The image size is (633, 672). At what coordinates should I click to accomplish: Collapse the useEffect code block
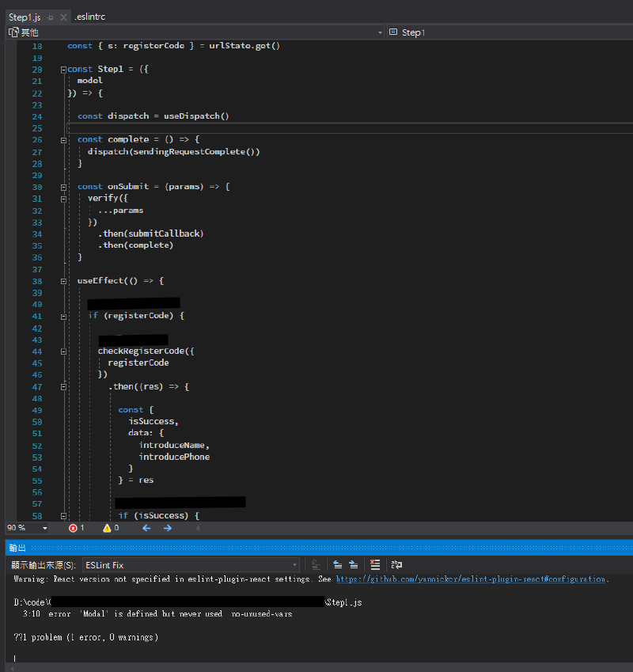tap(63, 280)
